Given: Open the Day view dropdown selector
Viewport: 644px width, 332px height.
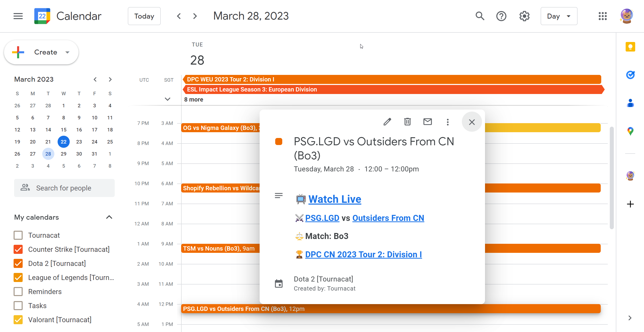Looking at the screenshot, I should click(558, 16).
